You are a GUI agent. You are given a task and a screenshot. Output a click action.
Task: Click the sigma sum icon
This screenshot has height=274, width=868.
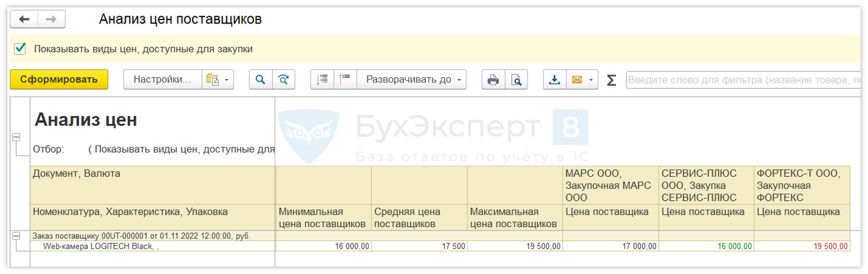[x=611, y=80]
